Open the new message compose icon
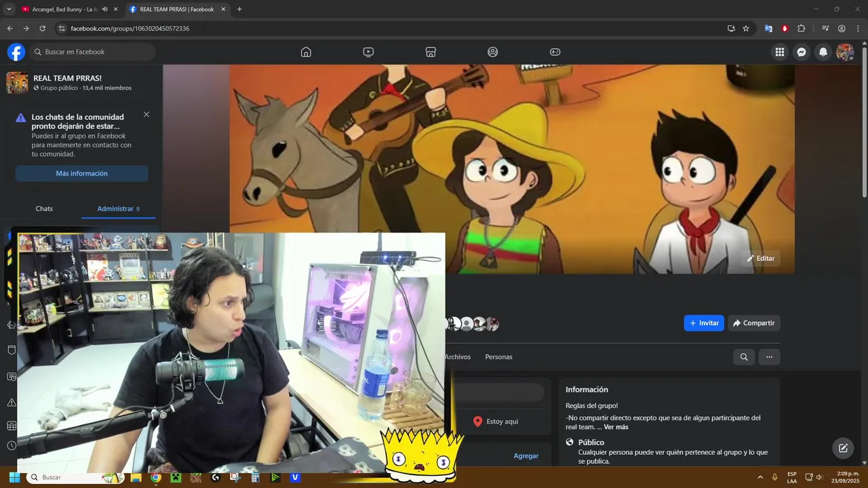Screen dimensions: 868x488 coord(843,448)
